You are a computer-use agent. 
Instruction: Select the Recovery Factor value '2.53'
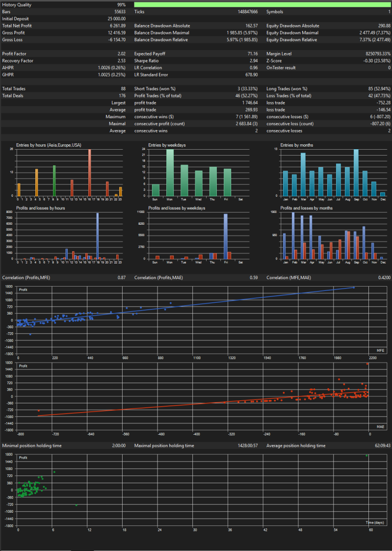click(122, 61)
